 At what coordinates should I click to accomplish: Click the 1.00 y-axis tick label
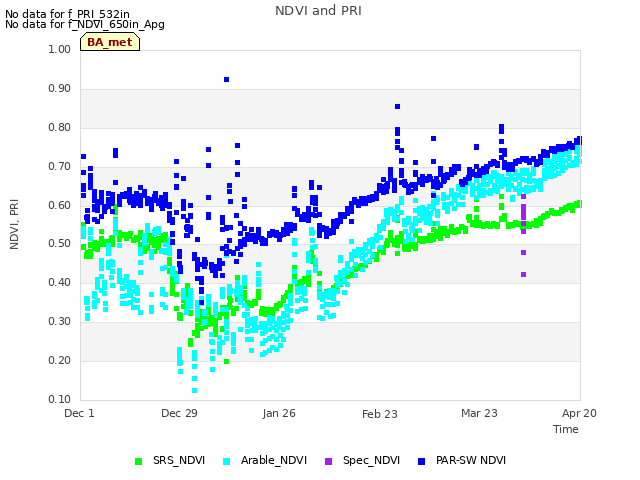60,49
